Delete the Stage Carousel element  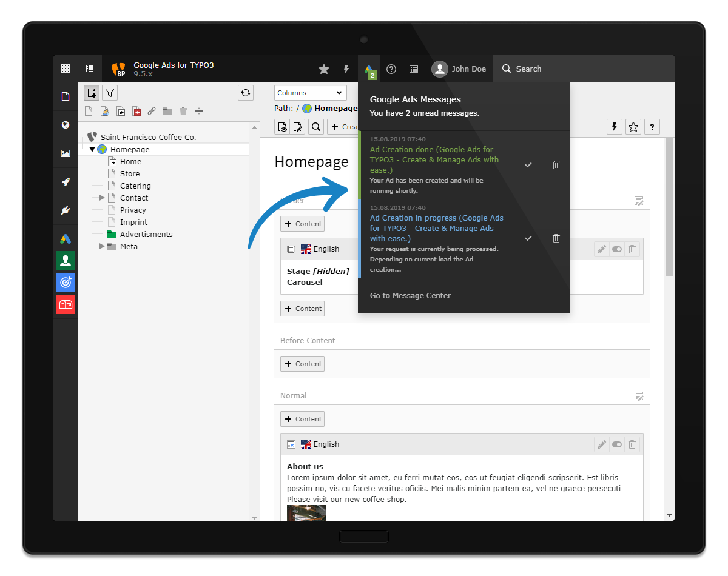[632, 249]
